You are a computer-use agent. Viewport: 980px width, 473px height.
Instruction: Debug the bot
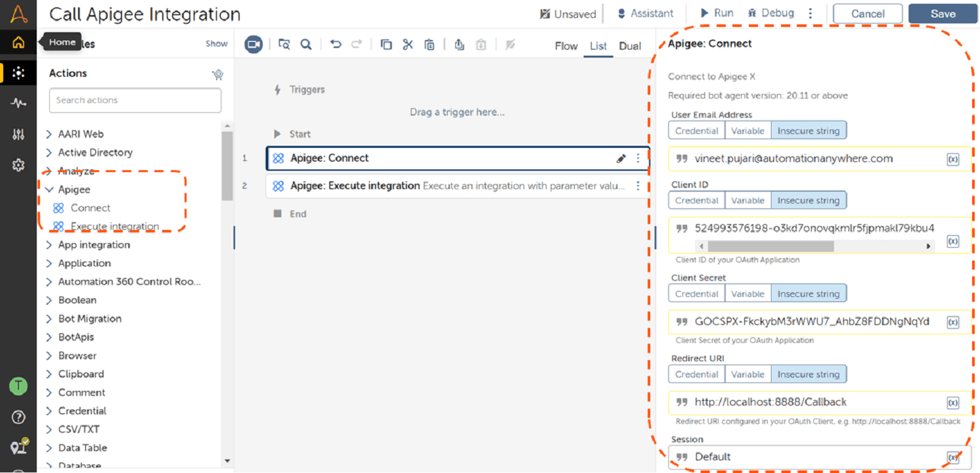click(x=770, y=13)
